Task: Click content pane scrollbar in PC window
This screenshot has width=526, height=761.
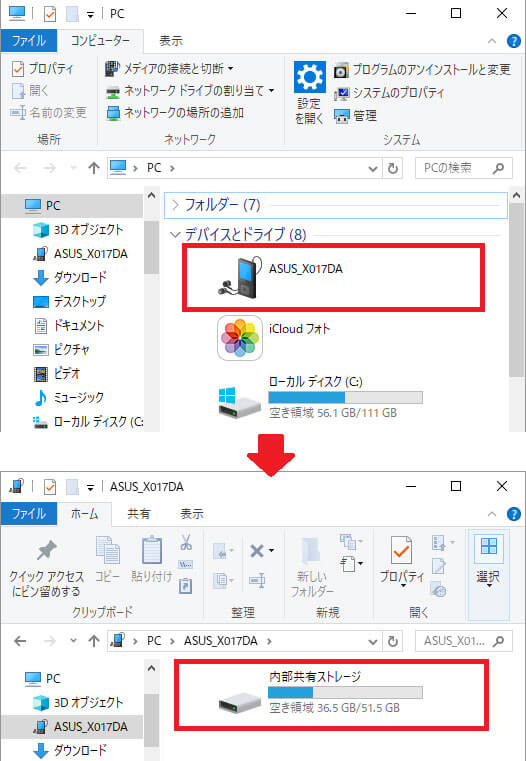Action: 517,291
